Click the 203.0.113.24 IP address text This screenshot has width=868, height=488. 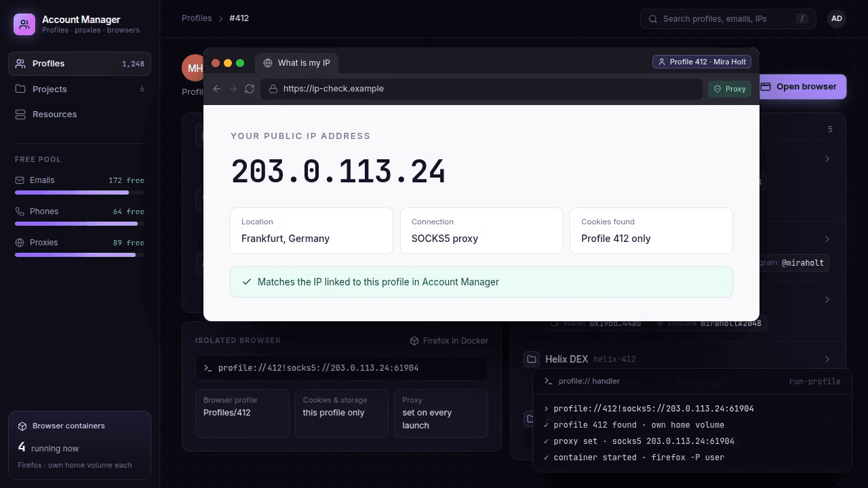pos(338,171)
